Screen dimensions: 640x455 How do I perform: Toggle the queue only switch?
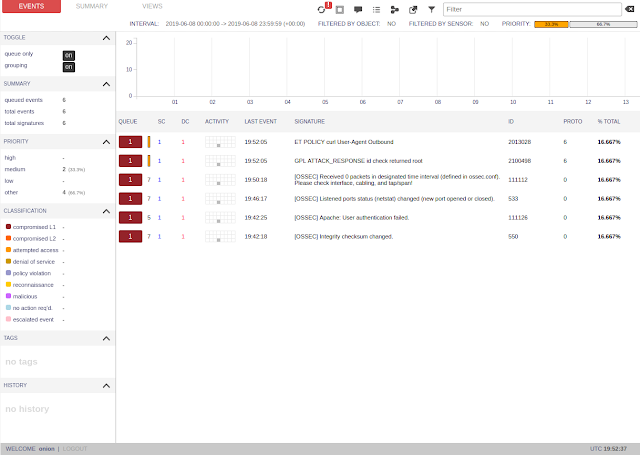click(69, 55)
